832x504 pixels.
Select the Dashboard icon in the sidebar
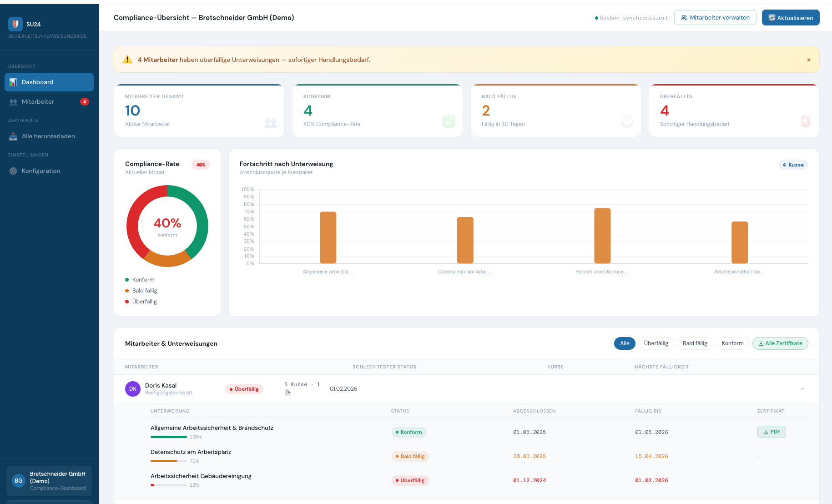point(14,82)
